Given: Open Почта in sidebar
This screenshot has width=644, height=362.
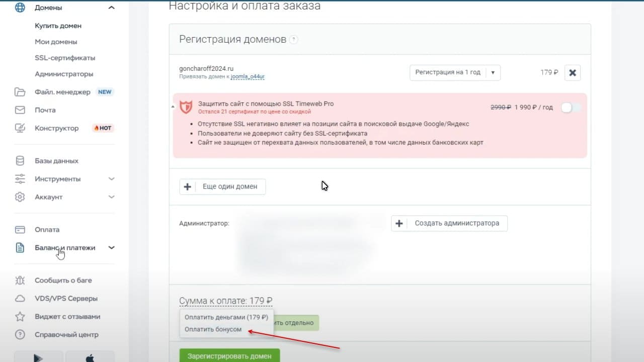Looking at the screenshot, I should click(45, 110).
